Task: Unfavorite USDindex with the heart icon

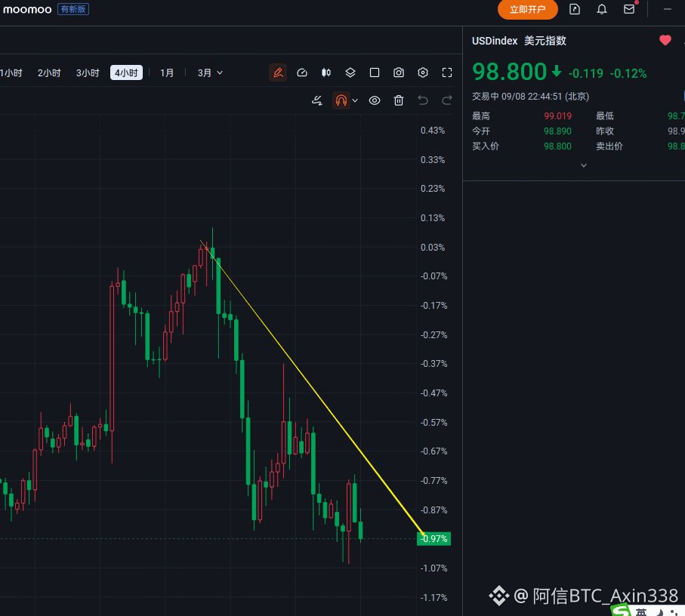Action: [665, 41]
